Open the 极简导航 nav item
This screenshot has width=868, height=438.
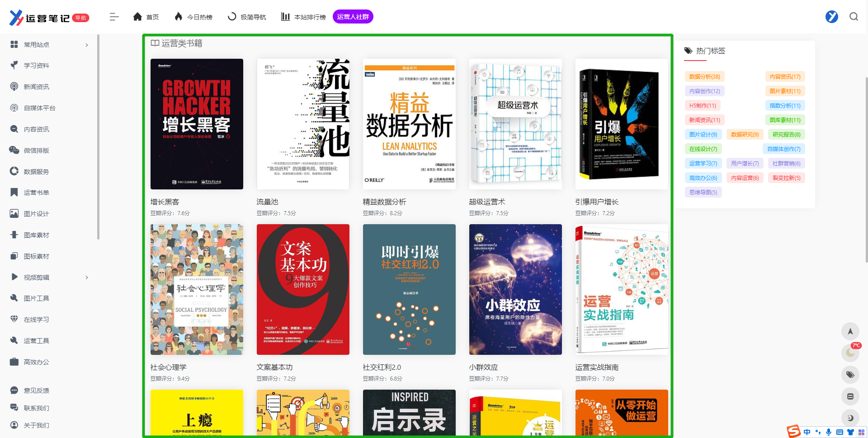coord(246,17)
